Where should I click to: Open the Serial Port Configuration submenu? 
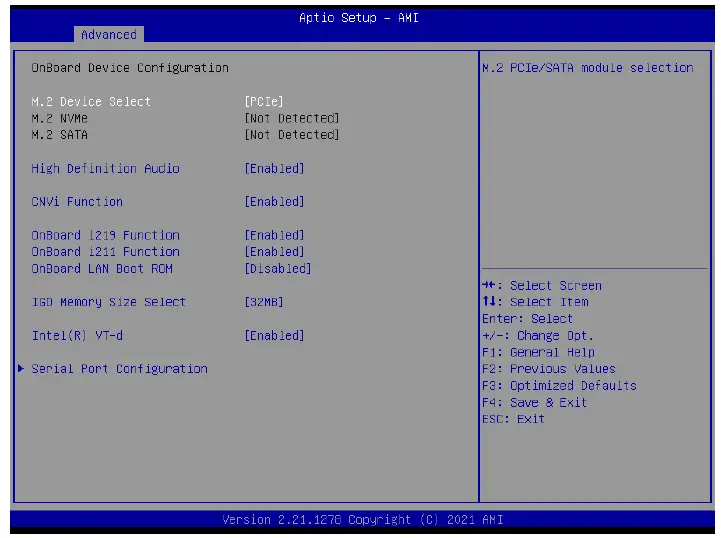click(120, 369)
